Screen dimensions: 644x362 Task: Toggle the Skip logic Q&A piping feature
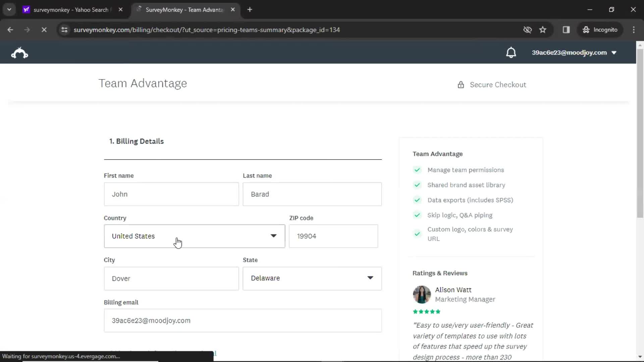tap(417, 215)
